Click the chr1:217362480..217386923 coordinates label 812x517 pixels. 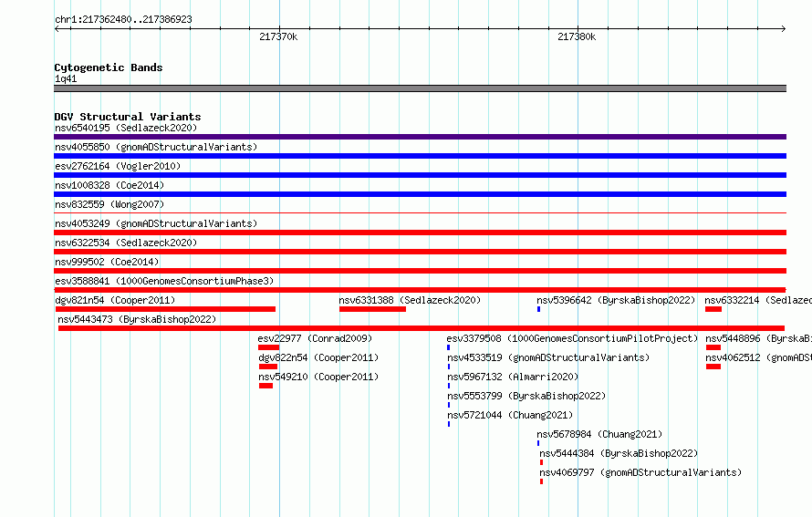[x=123, y=19]
